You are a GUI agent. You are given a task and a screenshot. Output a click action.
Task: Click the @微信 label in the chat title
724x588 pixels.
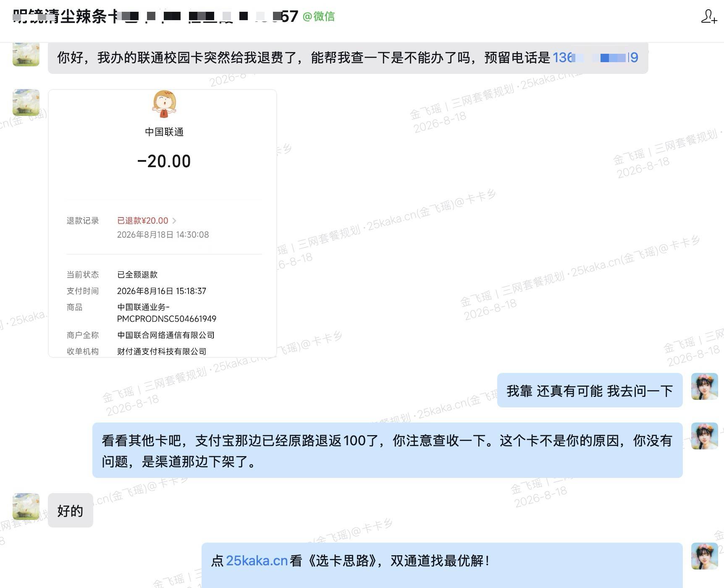(318, 16)
